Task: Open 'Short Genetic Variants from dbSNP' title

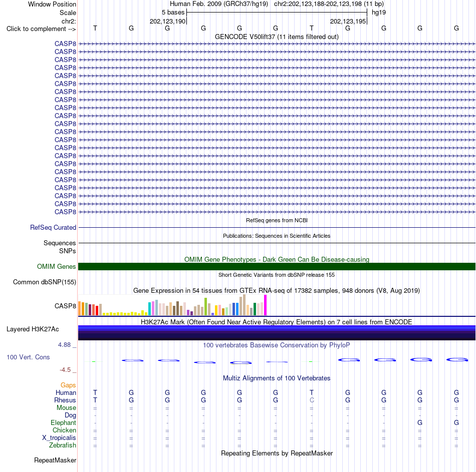Action: (277, 275)
